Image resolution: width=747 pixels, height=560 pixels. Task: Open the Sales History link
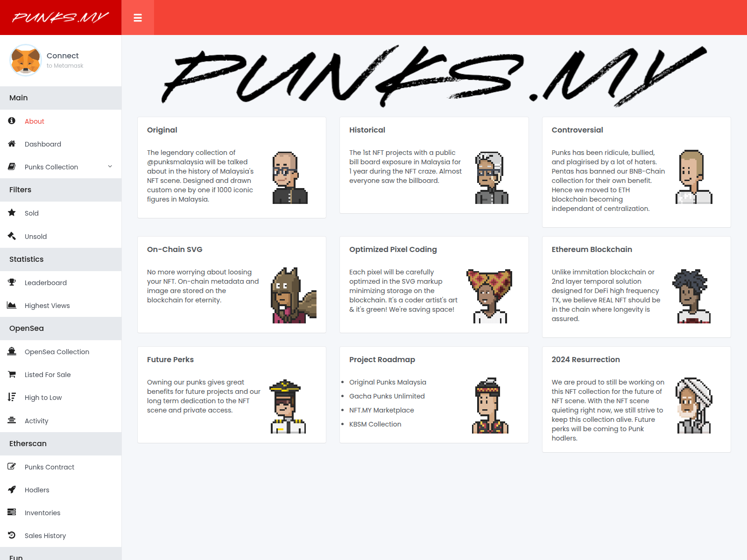[x=61, y=536]
